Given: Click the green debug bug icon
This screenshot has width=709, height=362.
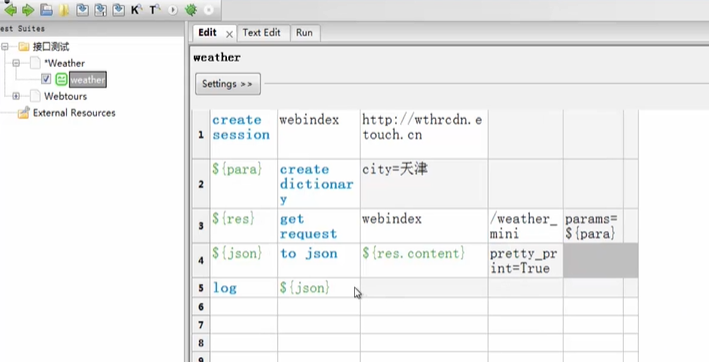Looking at the screenshot, I should pos(191,9).
